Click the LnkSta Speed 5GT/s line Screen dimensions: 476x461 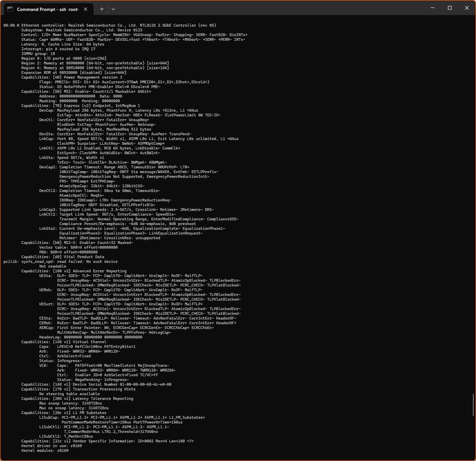71,158
